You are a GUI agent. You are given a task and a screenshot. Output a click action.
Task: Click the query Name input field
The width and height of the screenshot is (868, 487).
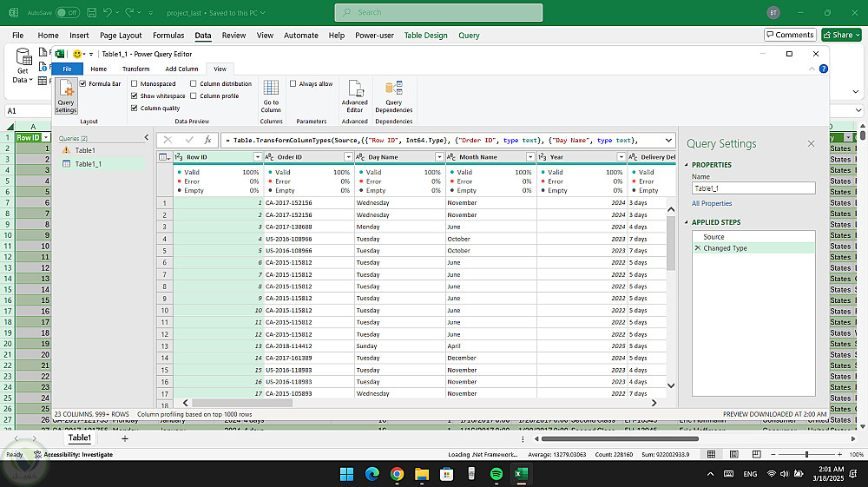753,188
